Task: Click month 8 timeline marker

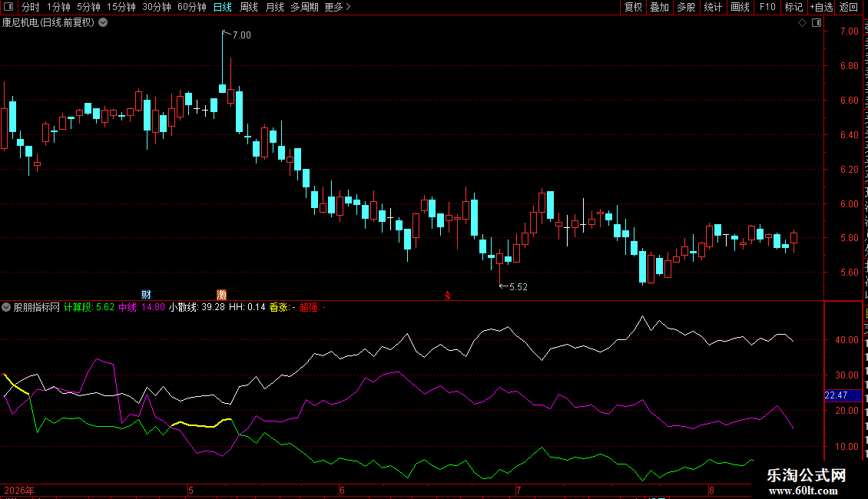Action: (x=712, y=490)
